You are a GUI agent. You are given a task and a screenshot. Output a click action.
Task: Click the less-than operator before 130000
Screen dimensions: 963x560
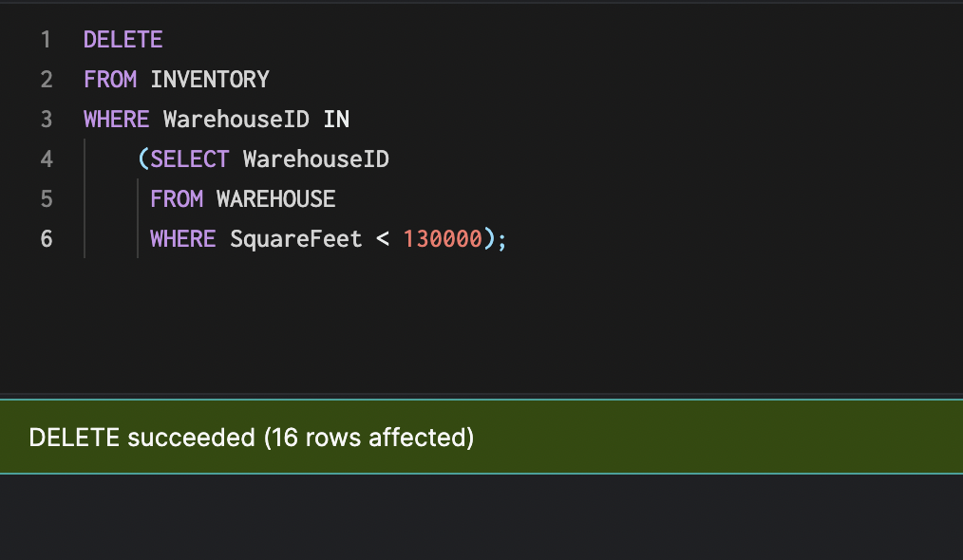pyautogui.click(x=383, y=238)
